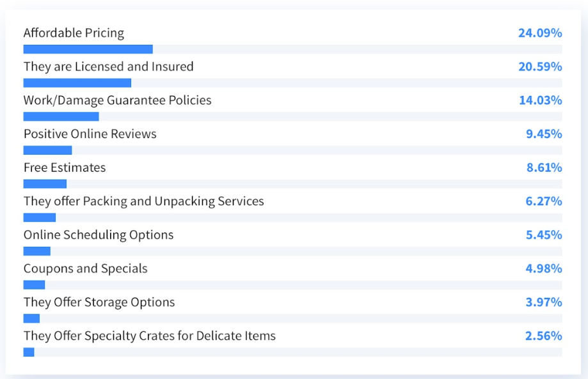Image resolution: width=588 pixels, height=379 pixels.
Task: Click Positive Online Reviews label
Action: tap(90, 134)
